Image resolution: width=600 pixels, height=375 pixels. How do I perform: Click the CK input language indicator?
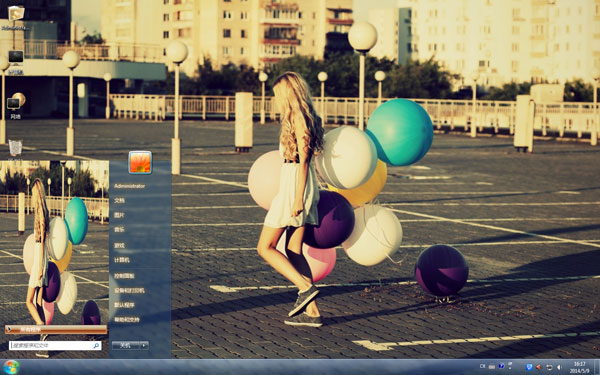tap(483, 366)
